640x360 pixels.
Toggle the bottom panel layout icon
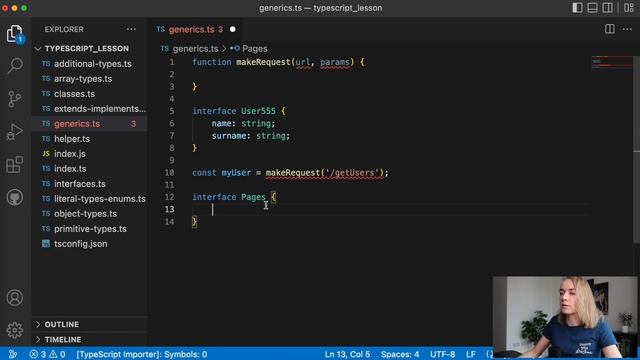[592, 8]
